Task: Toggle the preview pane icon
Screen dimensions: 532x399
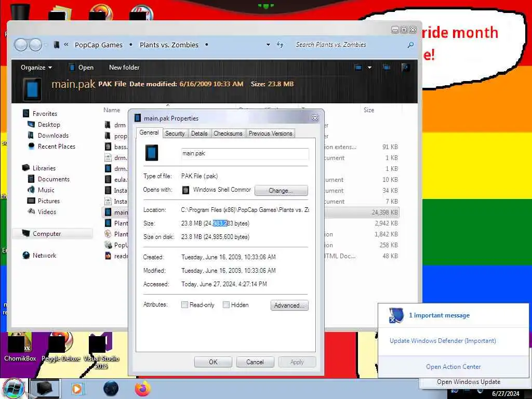Action: click(387, 67)
